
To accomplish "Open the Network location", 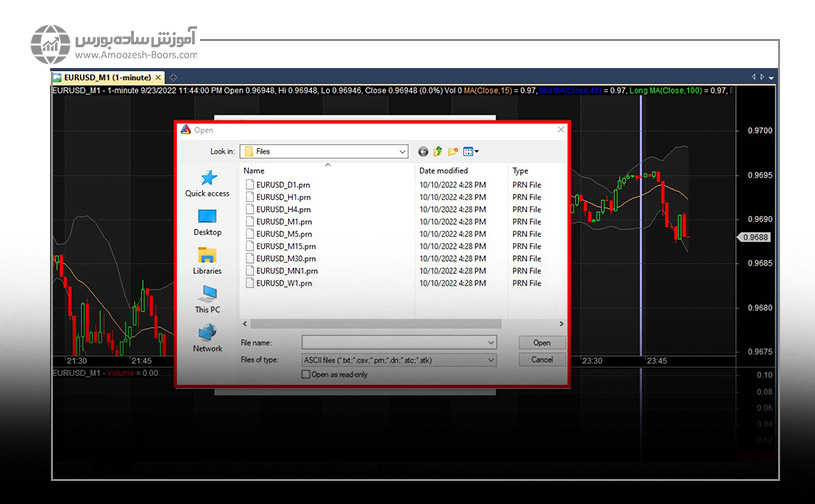I will coord(207,337).
